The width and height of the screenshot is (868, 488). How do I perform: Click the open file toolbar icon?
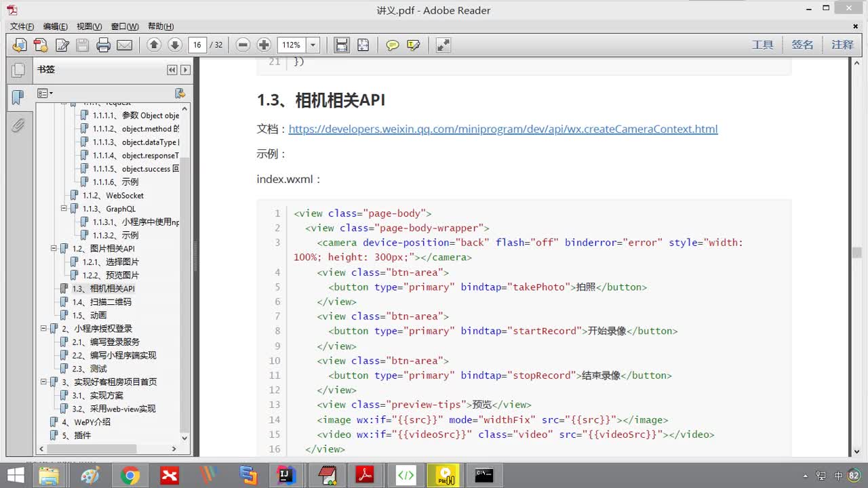point(20,45)
